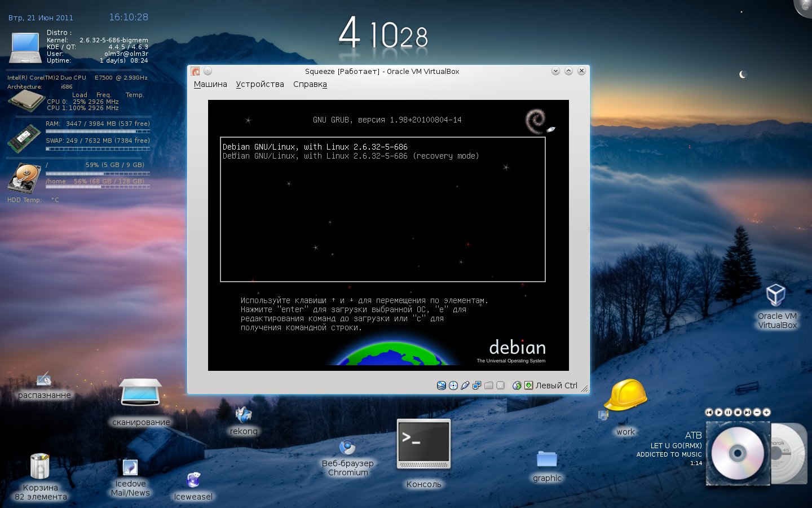Click the hard drive icon in system monitor
This screenshot has width=812, height=508.
point(24,178)
